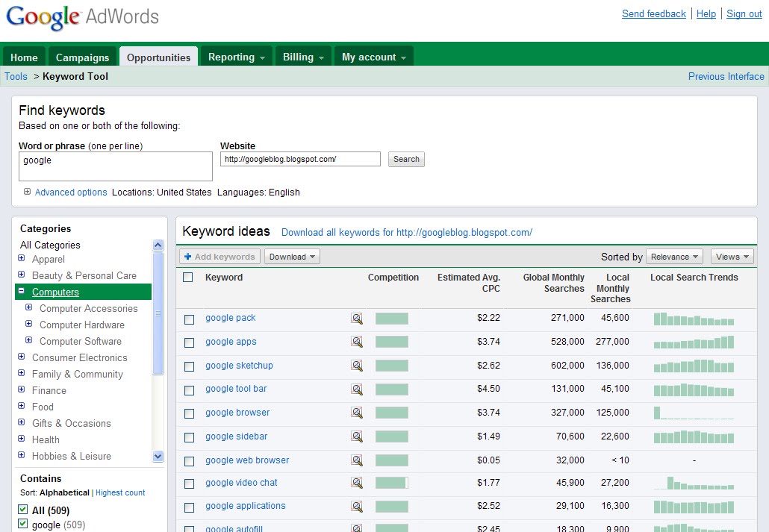
Task: Open the Reporting menu tab
Action: [x=237, y=57]
